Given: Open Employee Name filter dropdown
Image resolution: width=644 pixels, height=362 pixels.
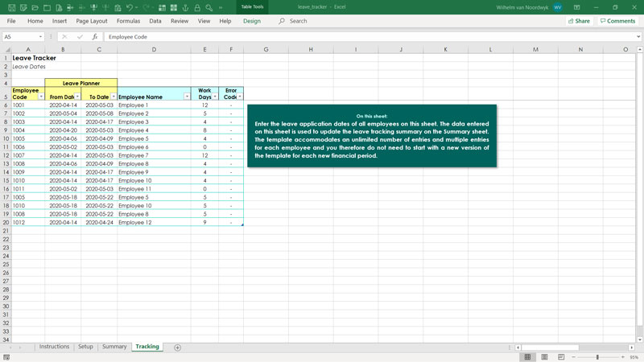Looking at the screenshot, I should point(187,97).
